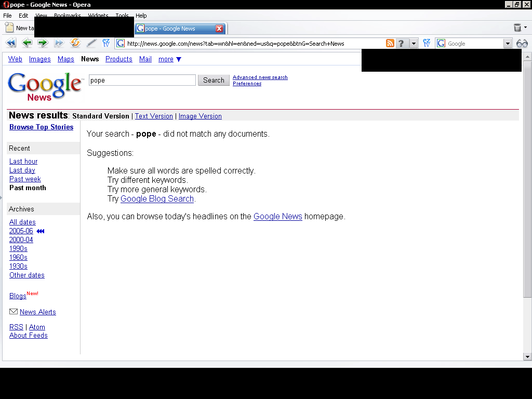The height and width of the screenshot is (399, 532).
Task: Open the News Alerts link
Action: point(37,312)
